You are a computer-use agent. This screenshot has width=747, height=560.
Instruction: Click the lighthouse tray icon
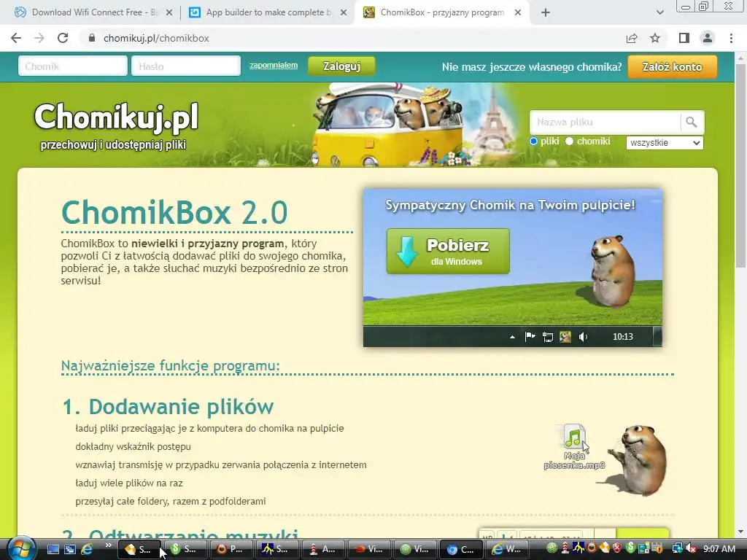coord(565,548)
